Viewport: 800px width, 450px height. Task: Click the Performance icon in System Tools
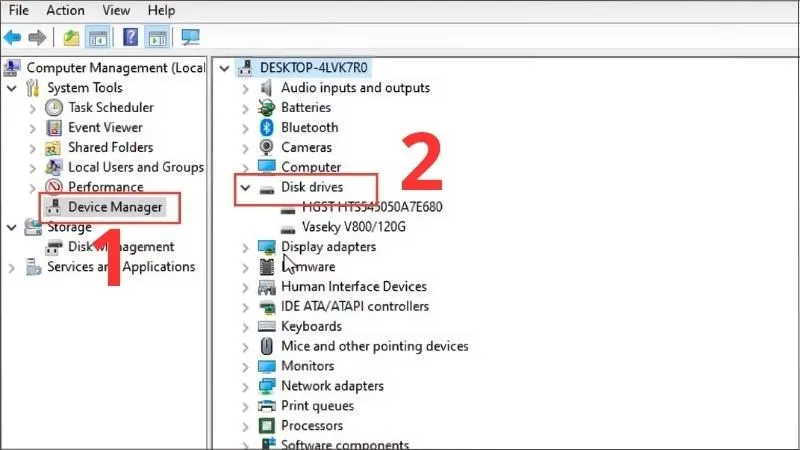click(x=54, y=187)
